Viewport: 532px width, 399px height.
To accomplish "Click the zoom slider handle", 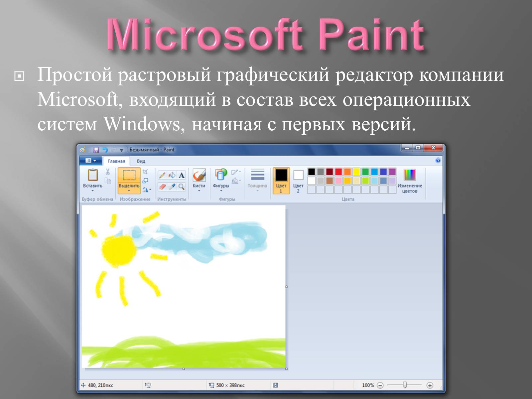I will tap(405, 385).
